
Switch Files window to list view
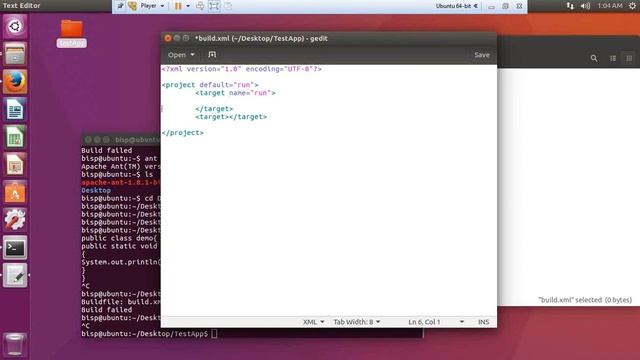click(x=613, y=58)
